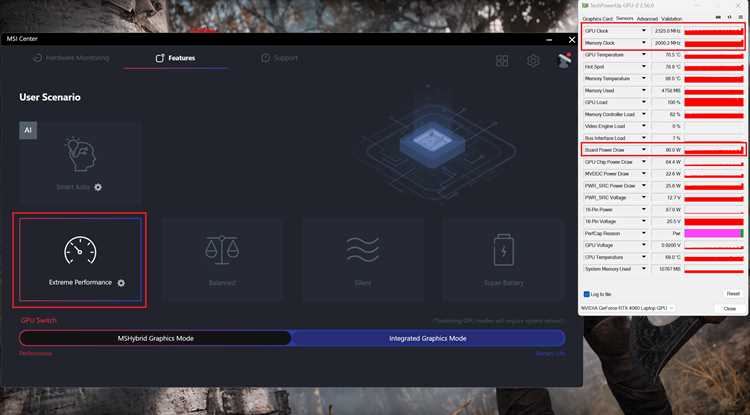The image size is (750, 415).
Task: Open the Support tab
Action: pos(279,58)
